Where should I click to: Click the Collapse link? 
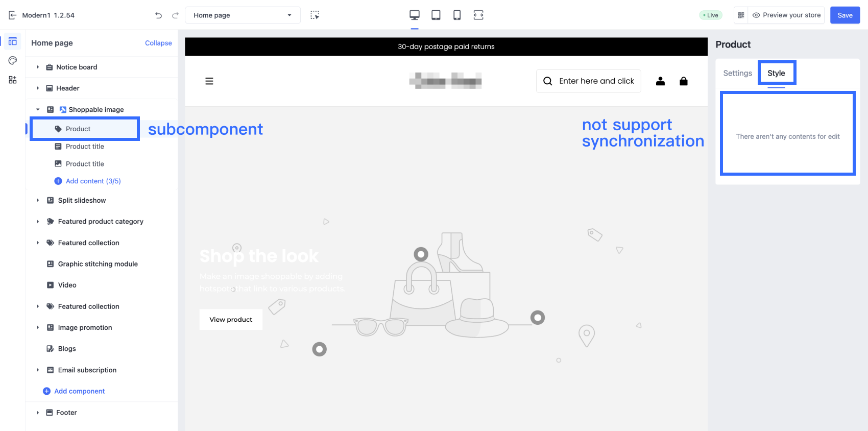[x=158, y=43]
